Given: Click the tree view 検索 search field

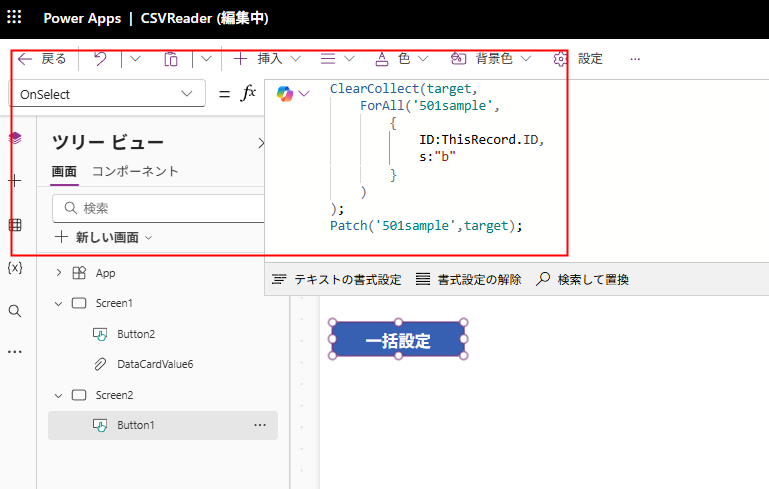Looking at the screenshot, I should point(160,208).
